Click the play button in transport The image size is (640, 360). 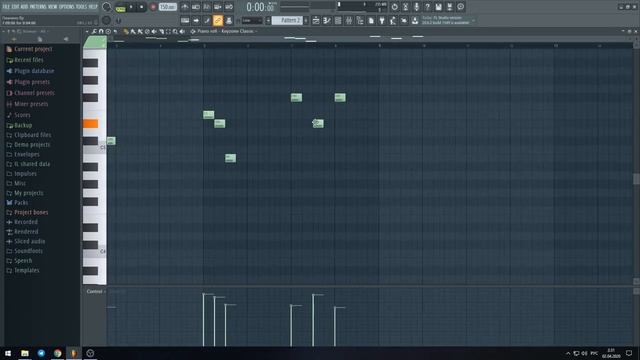(131, 7)
